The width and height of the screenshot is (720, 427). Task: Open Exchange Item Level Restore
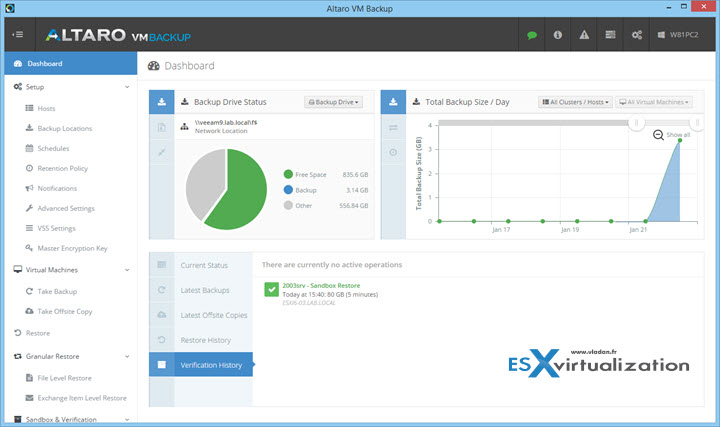coord(82,398)
